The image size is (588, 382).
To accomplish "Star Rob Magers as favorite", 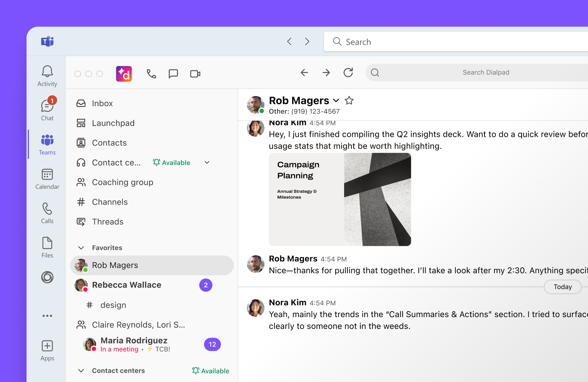I will (x=349, y=100).
